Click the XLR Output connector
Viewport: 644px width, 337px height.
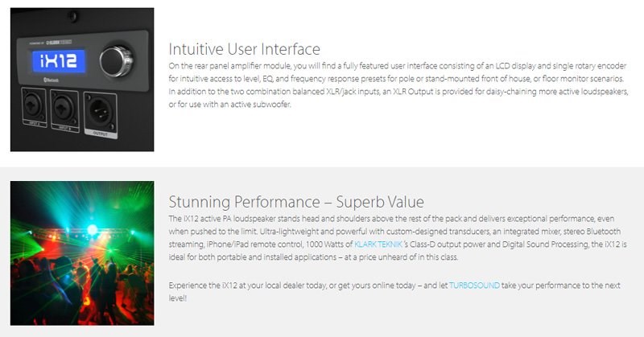[x=100, y=112]
